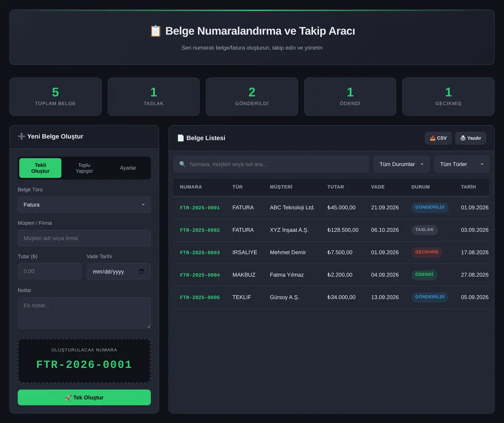The width and height of the screenshot is (504, 423).
Task: Click the GÖNDERİLDİ badge for ABC Teknoloji Ltd.
Action: coord(430,208)
